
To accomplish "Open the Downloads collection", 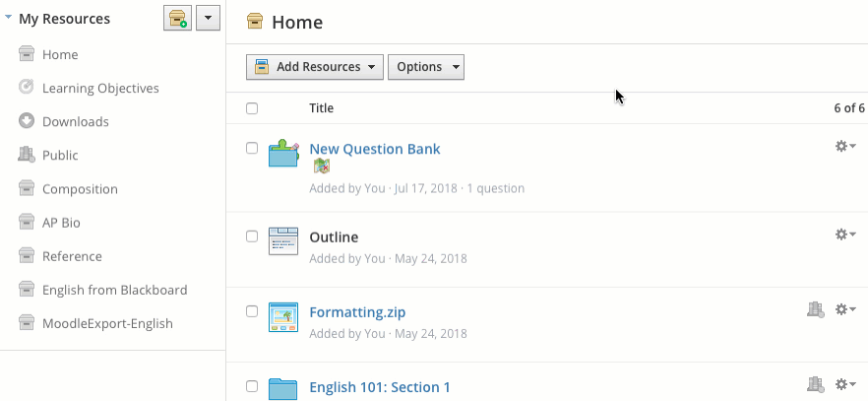I will 75,122.
